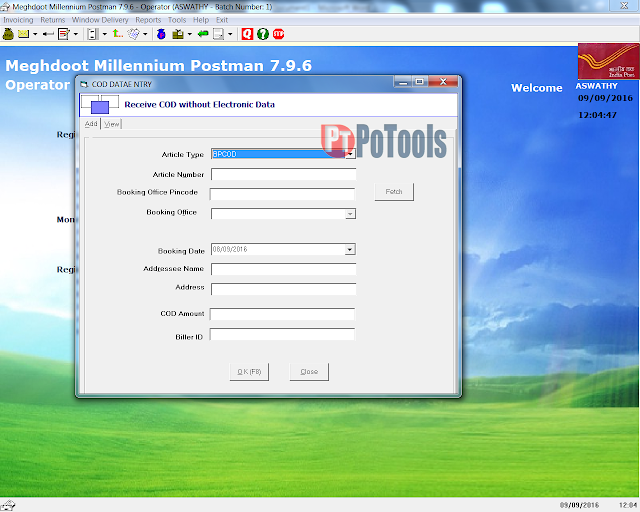Open dropdown arrow beside scattered papers icon
Image resolution: width=640 pixels, height=512 pixels.
point(145,34)
